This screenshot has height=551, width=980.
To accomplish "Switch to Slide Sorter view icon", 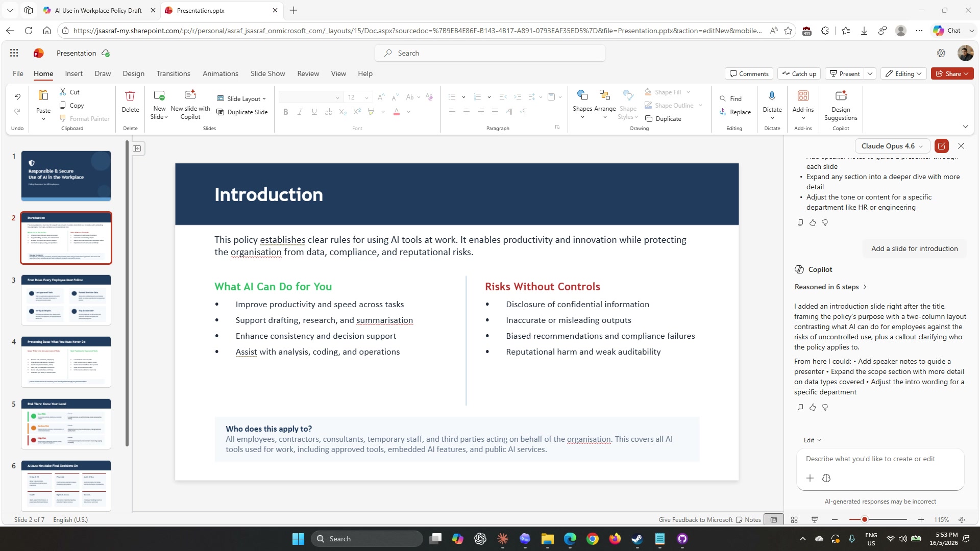I will pyautogui.click(x=794, y=520).
